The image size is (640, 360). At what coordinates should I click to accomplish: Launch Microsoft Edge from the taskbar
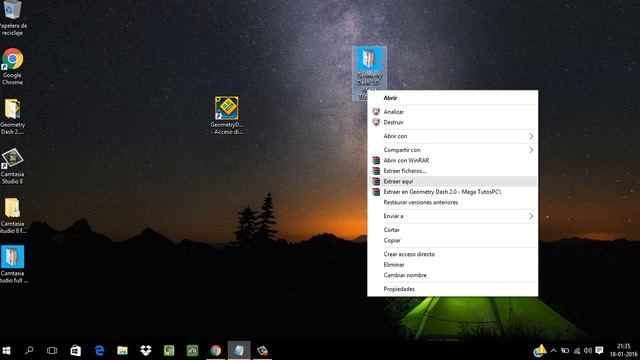pos(99,351)
